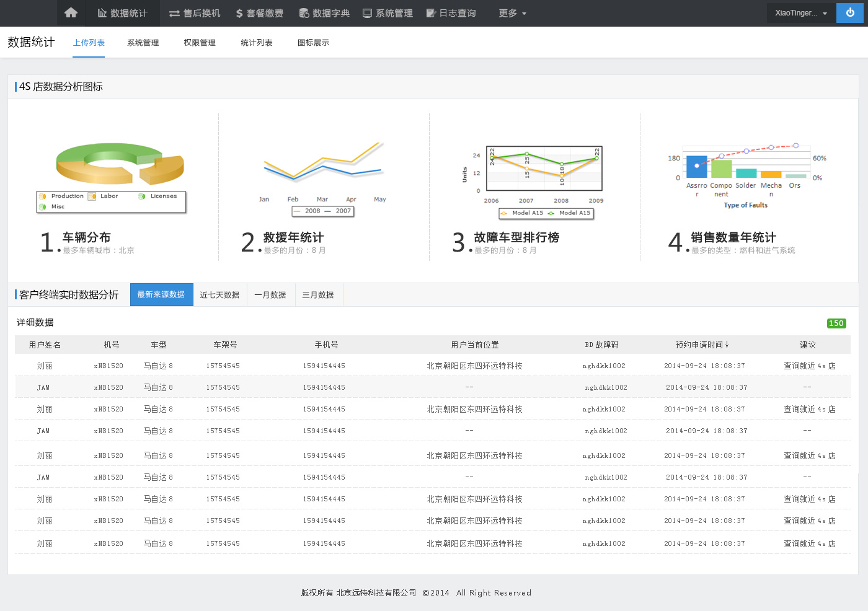Viewport: 868px width, 611px height.
Task: Click the 建议 column header
Action: [x=808, y=345]
